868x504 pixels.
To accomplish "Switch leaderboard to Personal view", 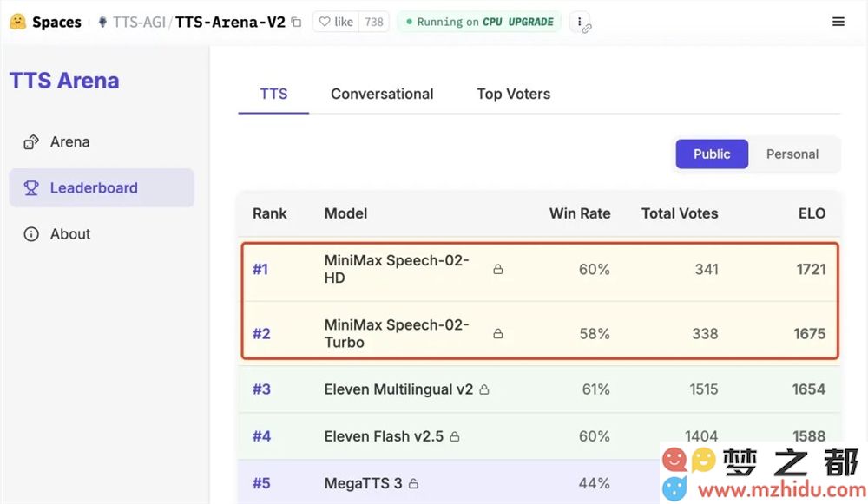I will tap(792, 154).
